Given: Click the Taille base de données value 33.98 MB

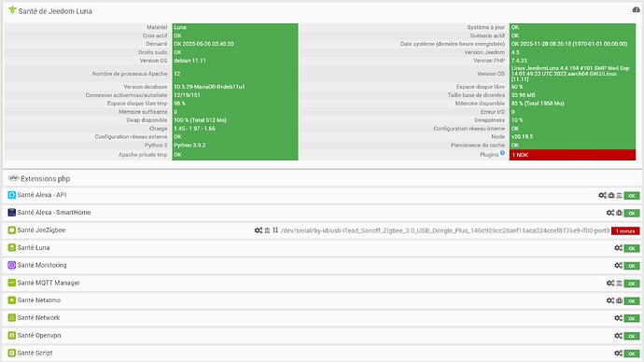Looking at the screenshot, I should point(523,95).
